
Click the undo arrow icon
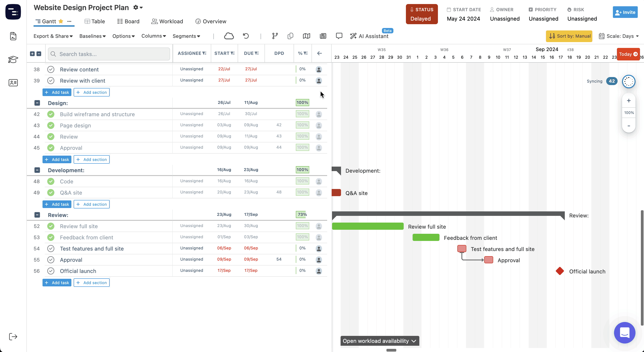point(246,36)
